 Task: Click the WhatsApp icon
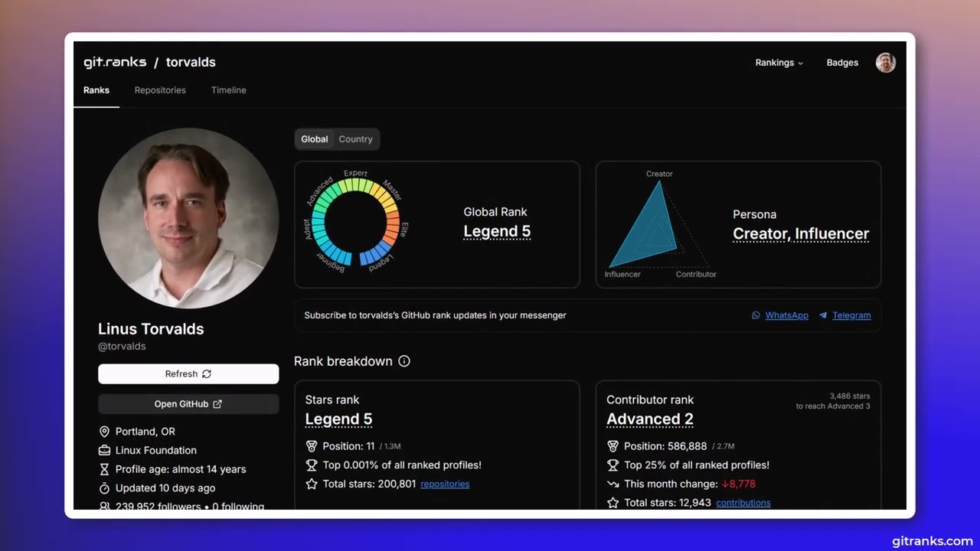tap(756, 315)
